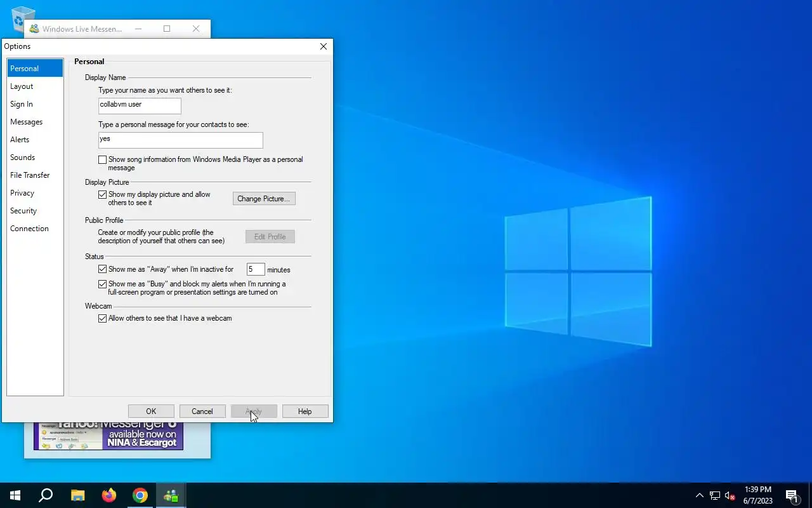Click the Edit Profile button

click(270, 237)
